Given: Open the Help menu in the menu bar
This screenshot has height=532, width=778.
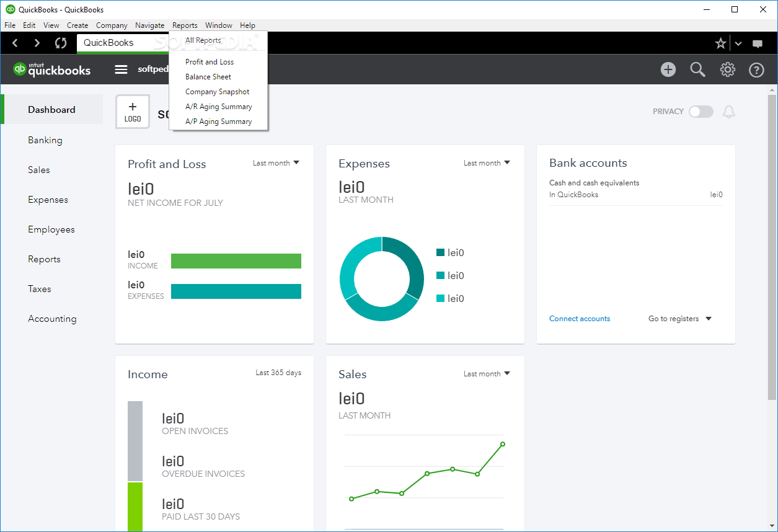Looking at the screenshot, I should 247,25.
